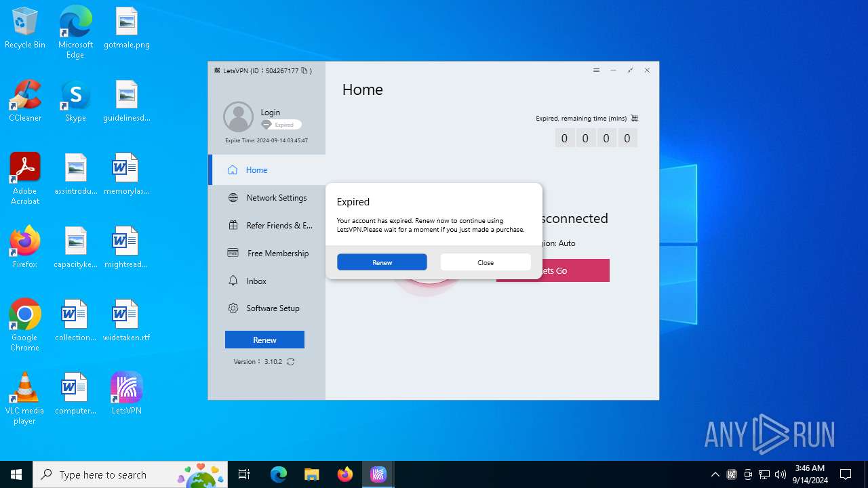Open the Recycle Bin desktop icon

tap(25, 28)
